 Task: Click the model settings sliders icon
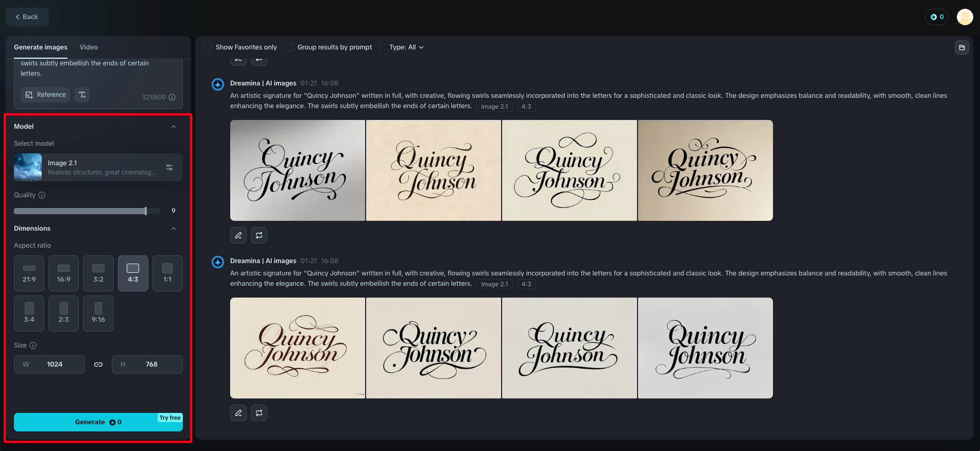[x=169, y=167]
